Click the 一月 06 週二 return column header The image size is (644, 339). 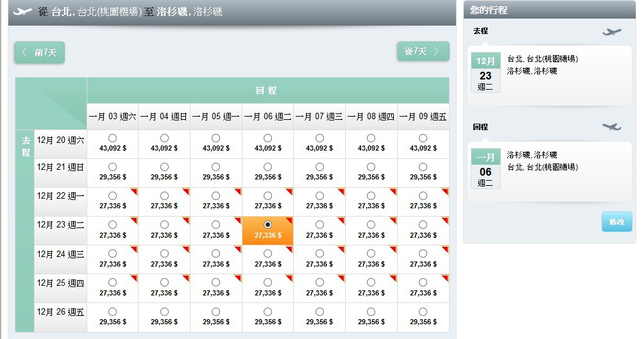(267, 117)
